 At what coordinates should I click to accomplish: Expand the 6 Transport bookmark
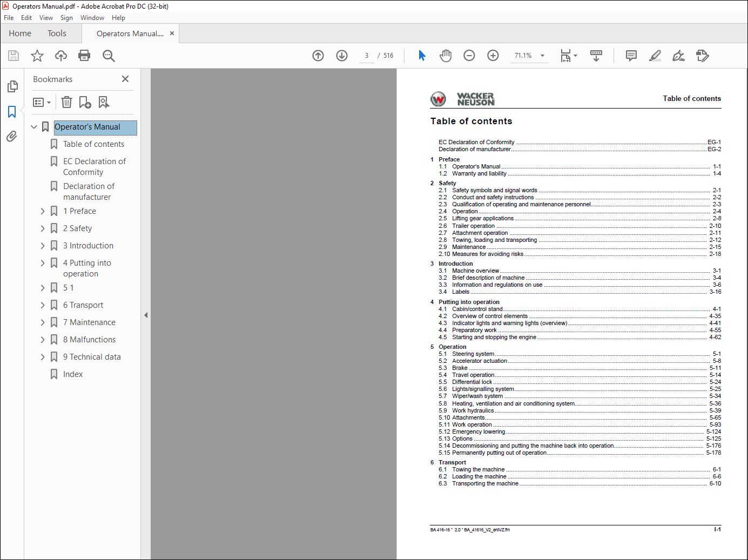(x=43, y=305)
